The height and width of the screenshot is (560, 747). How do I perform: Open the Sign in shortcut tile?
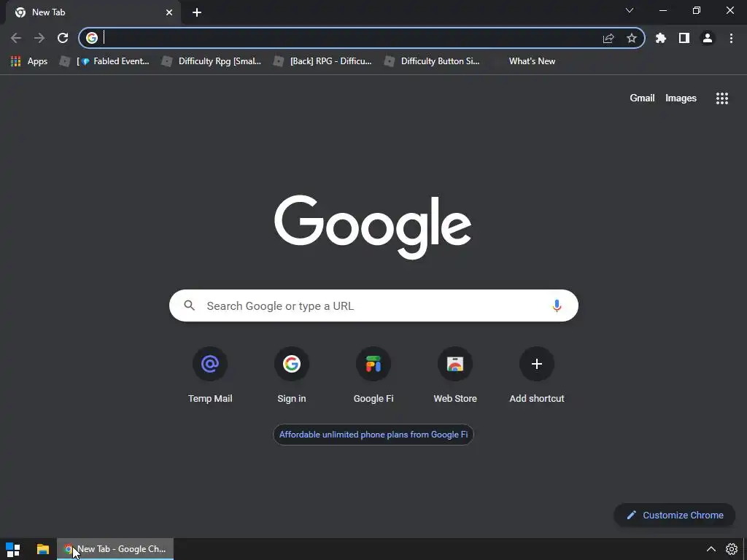[x=292, y=376]
